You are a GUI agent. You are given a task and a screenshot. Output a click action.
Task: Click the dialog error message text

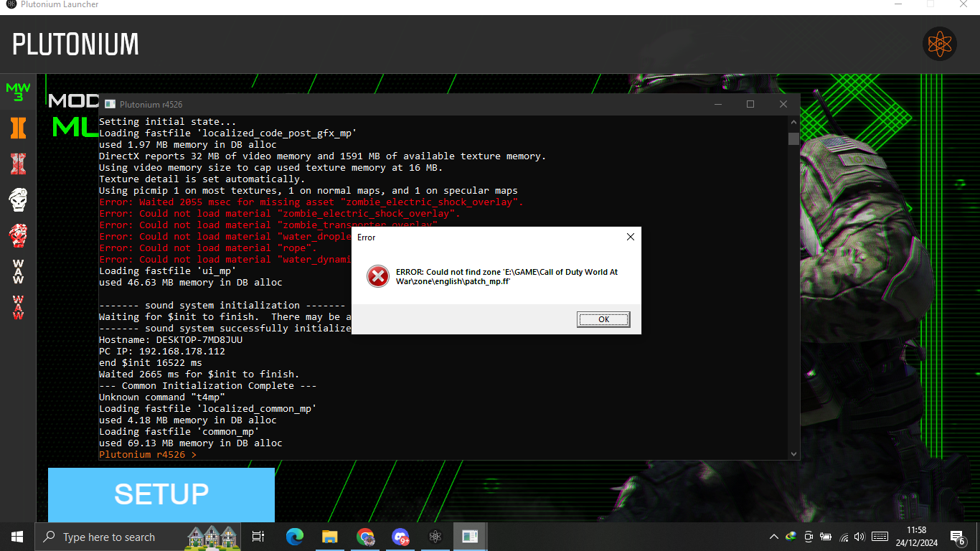[x=507, y=276]
